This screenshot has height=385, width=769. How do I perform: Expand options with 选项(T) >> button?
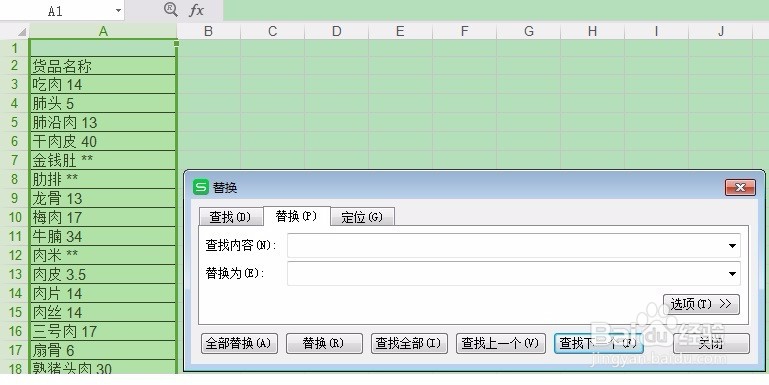[x=701, y=304]
